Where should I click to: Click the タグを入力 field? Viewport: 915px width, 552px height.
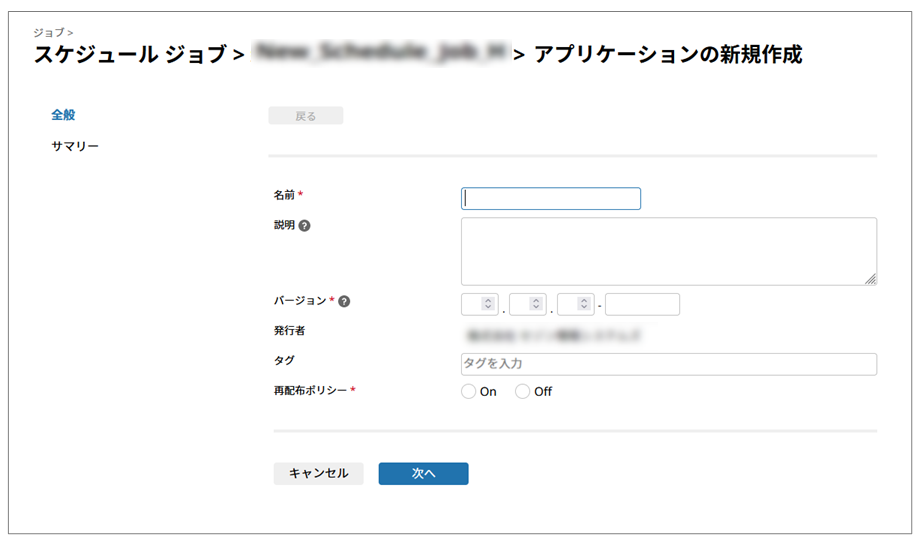point(668,364)
